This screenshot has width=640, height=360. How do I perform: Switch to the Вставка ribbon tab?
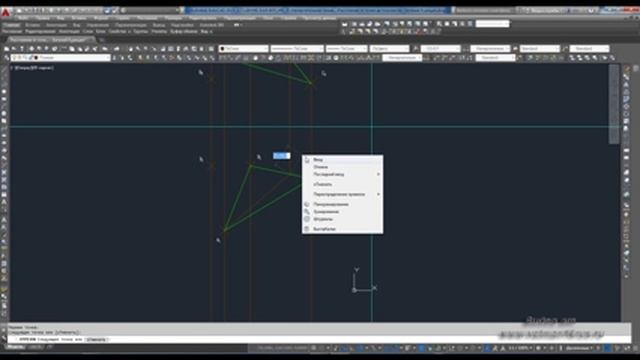[33, 25]
